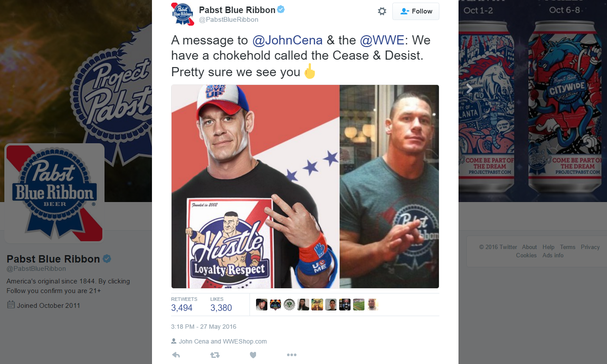
Task: Click tagged users John Cena and WWEShop.com
Action: click(223, 341)
